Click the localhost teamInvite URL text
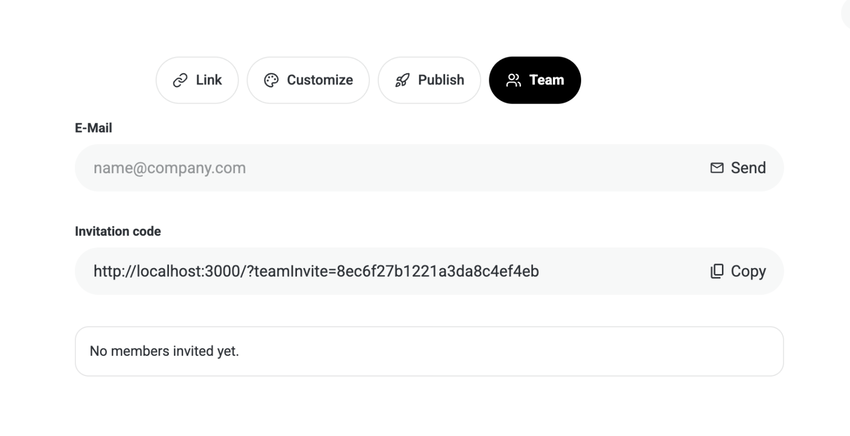This screenshot has width=850, height=436. pos(316,271)
